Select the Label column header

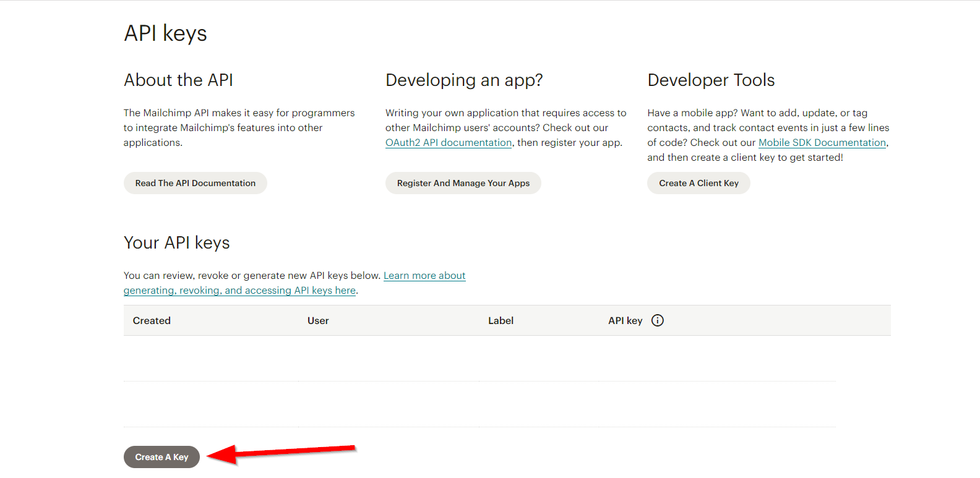click(x=501, y=320)
